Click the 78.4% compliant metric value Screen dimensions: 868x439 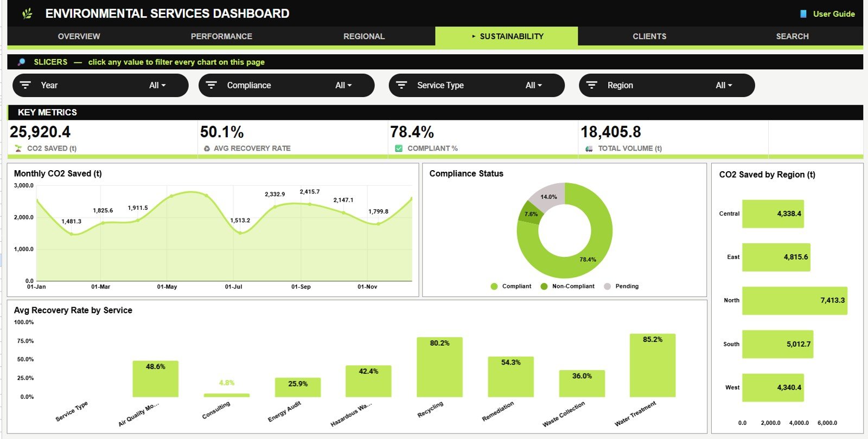click(412, 132)
